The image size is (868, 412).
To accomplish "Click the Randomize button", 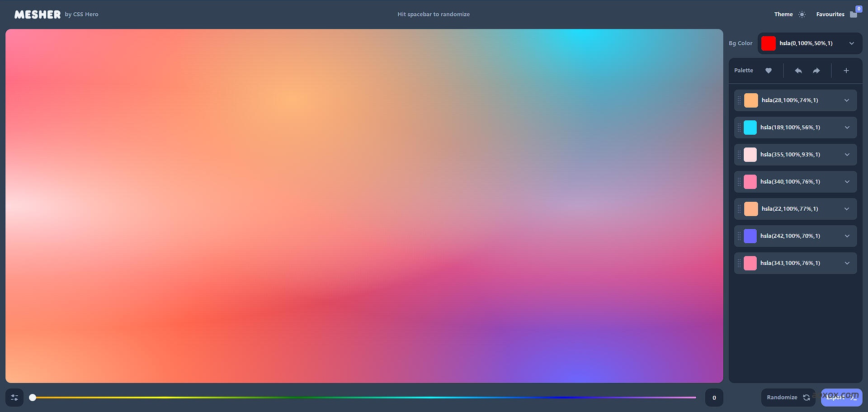I will coord(788,398).
